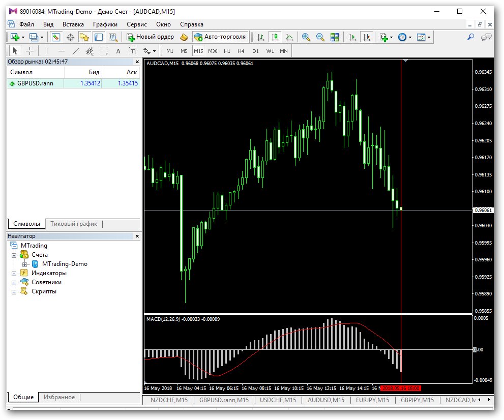Select GBPUSD.rann row in market watch
Image resolution: width=504 pixels, height=420 pixels.
click(x=73, y=83)
